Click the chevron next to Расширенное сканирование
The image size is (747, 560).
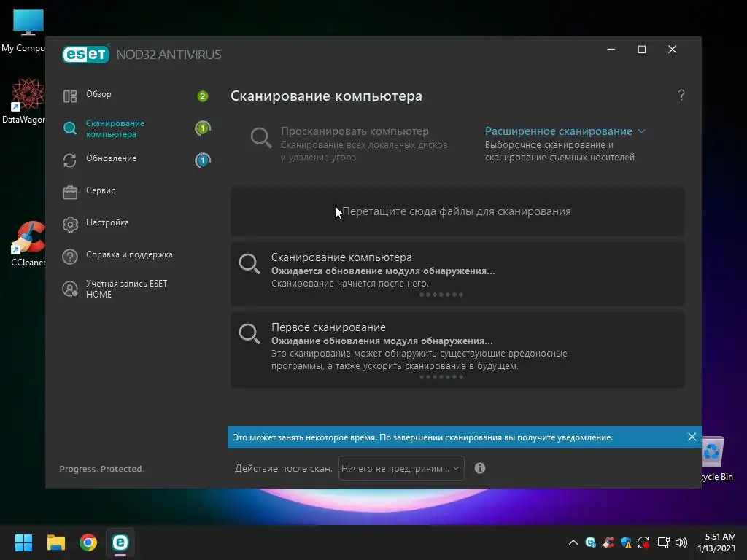[x=641, y=131]
